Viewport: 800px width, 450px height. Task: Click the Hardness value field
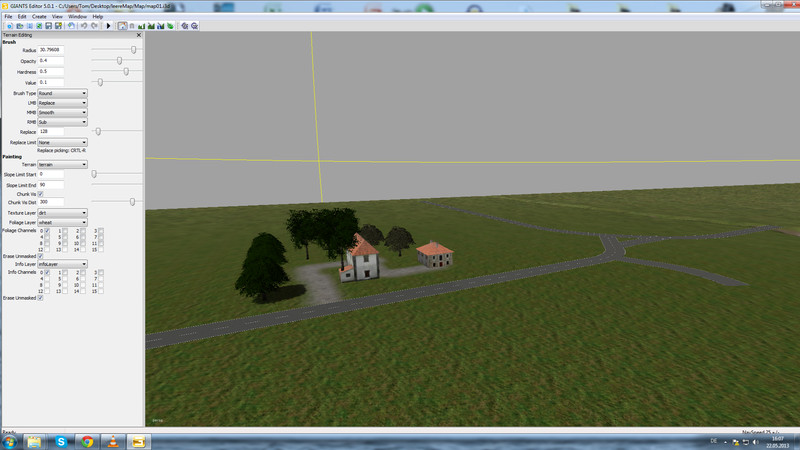[51, 71]
